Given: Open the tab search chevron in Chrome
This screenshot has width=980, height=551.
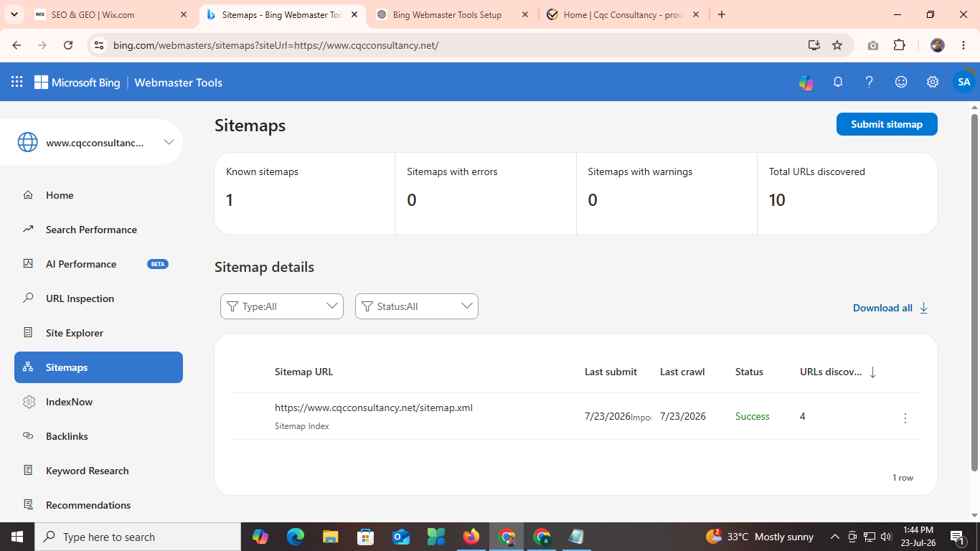Looking at the screenshot, I should pos(14,14).
